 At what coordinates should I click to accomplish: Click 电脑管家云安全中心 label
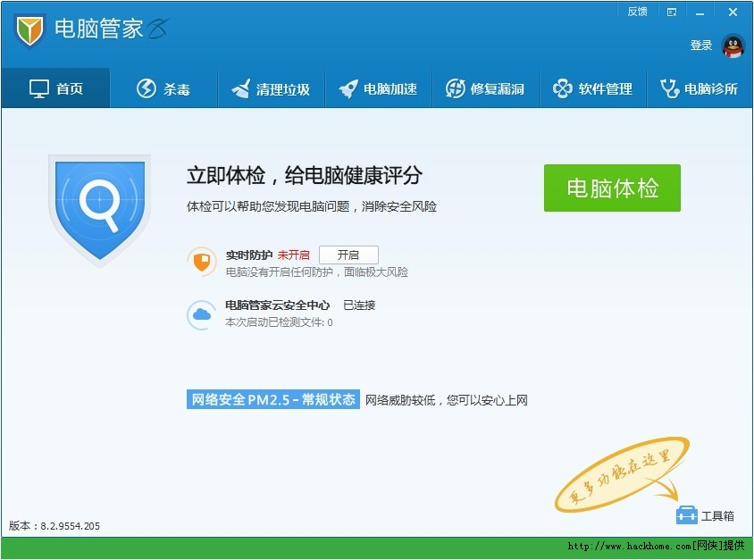pos(278,305)
